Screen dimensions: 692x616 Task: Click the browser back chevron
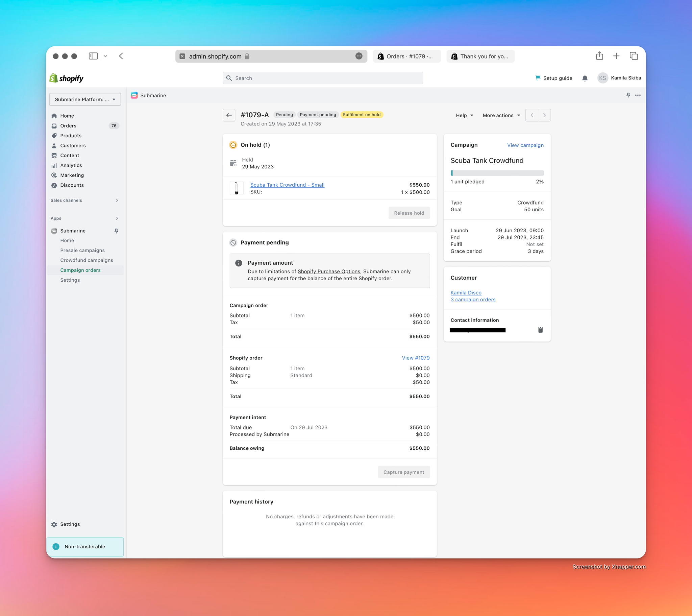coord(121,56)
